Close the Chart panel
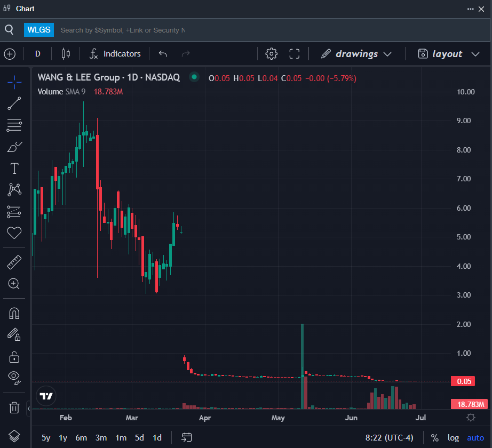 pos(481,9)
